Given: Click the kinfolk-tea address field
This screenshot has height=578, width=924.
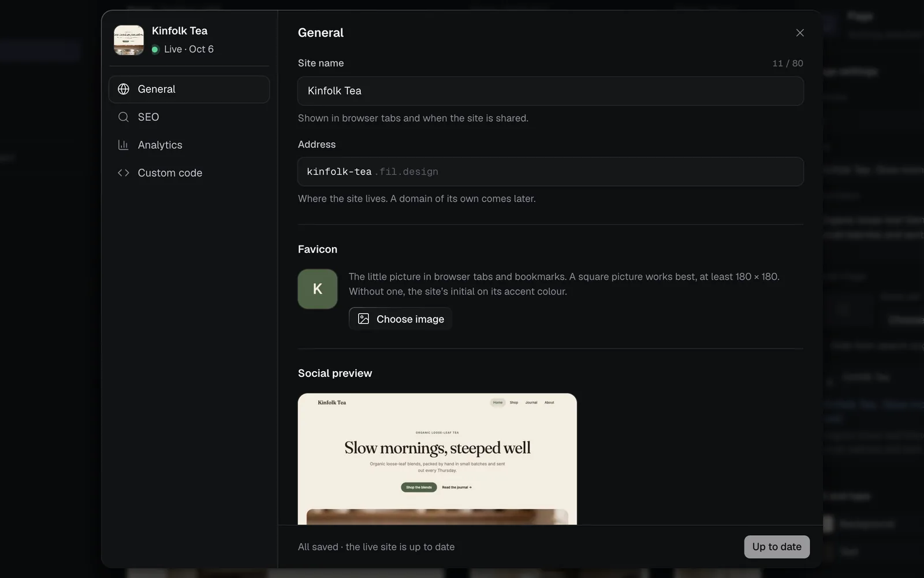Looking at the screenshot, I should [x=550, y=172].
